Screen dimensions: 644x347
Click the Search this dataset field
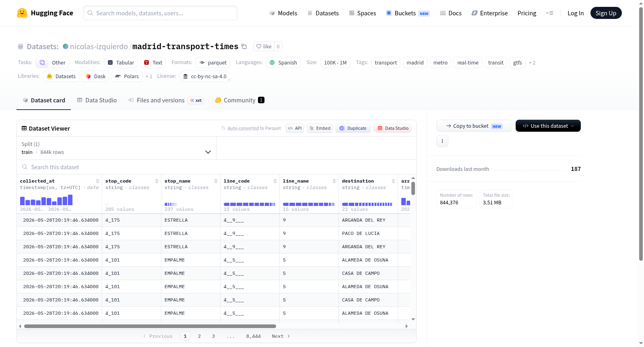coord(217,167)
